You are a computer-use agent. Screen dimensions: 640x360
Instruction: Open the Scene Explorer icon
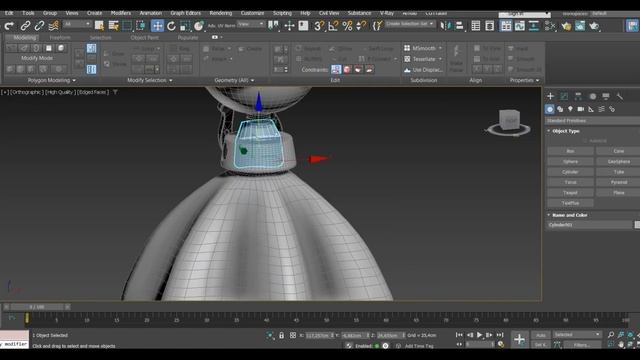476,26
